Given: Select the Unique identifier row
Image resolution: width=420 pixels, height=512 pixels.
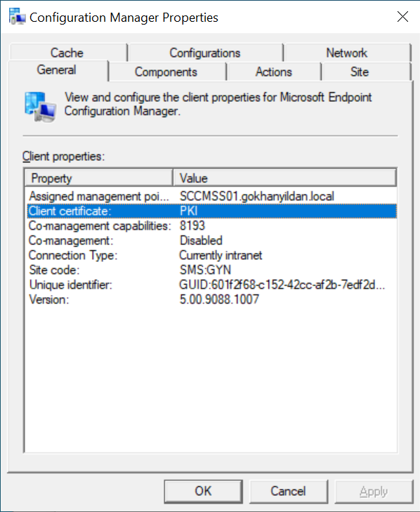Looking at the screenshot, I should pos(212,284).
